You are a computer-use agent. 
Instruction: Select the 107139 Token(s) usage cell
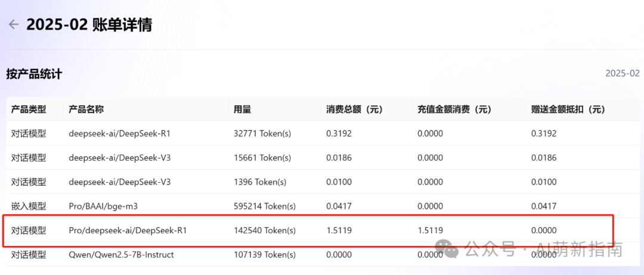[x=264, y=255]
